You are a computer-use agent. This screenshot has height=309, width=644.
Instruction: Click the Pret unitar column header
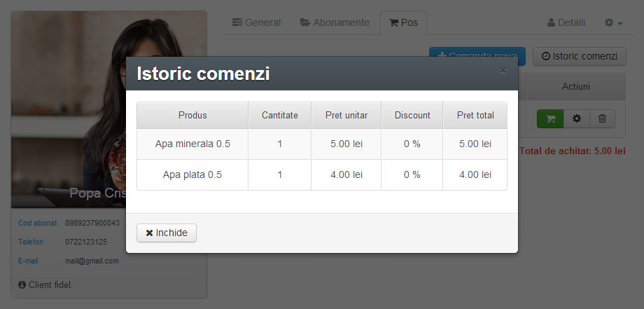point(346,116)
